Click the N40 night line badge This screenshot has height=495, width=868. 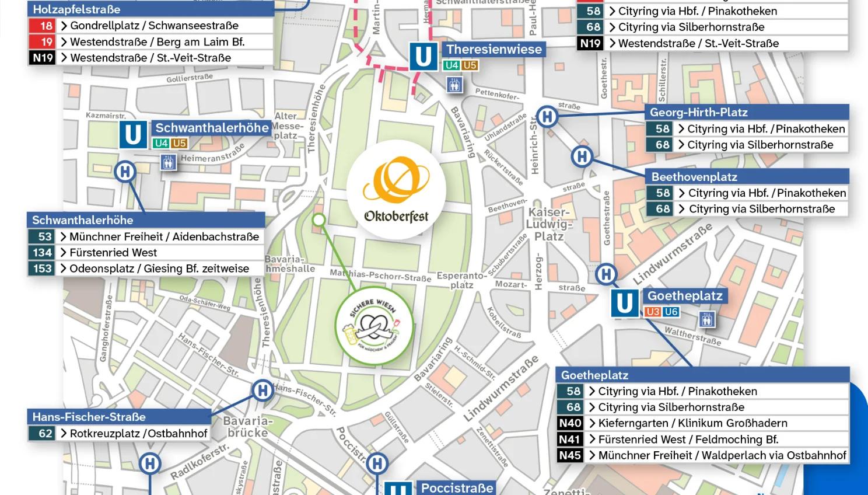point(570,423)
